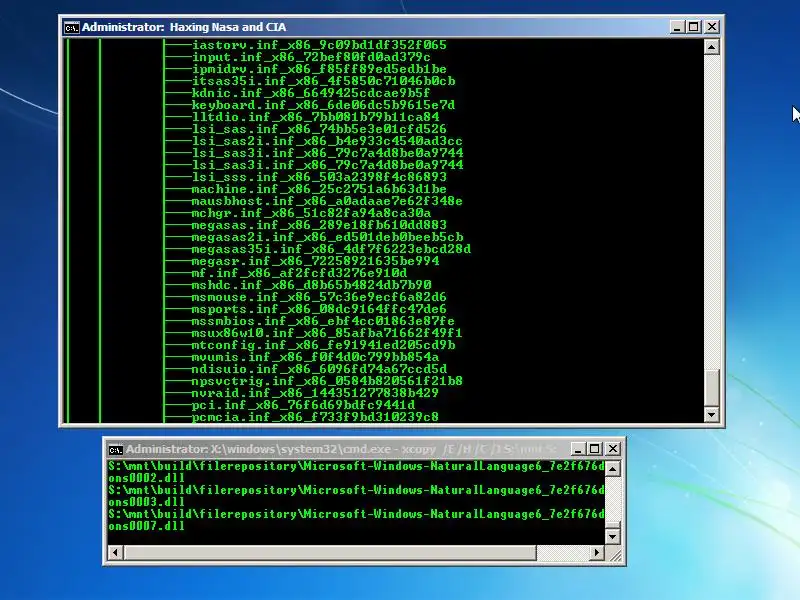
Task: Select line input.inf_x86_72bef80fd0ad379c
Action: [311, 57]
